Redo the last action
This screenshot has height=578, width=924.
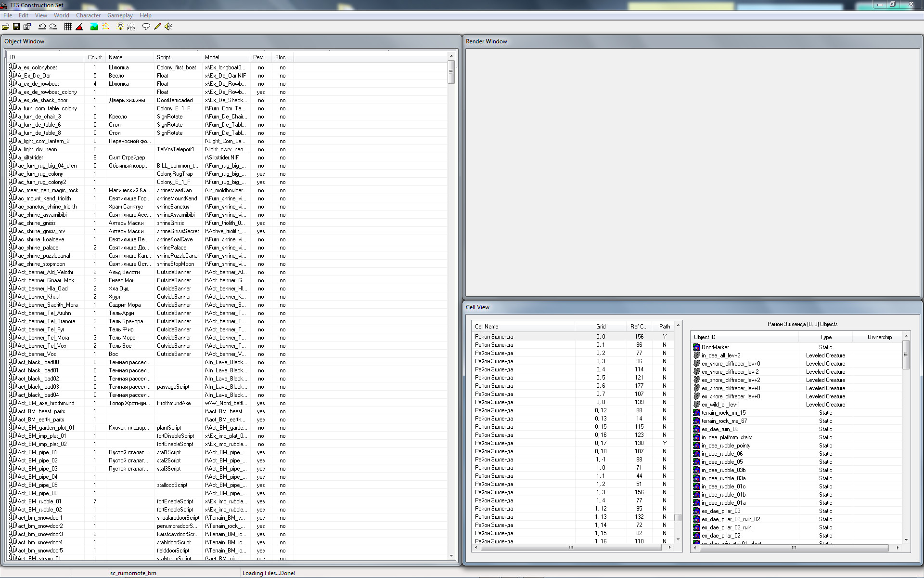coord(53,27)
